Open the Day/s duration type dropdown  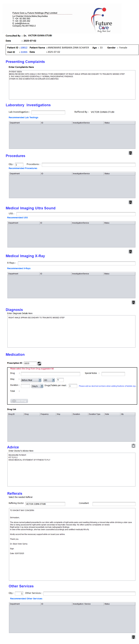click(x=37, y=386)
